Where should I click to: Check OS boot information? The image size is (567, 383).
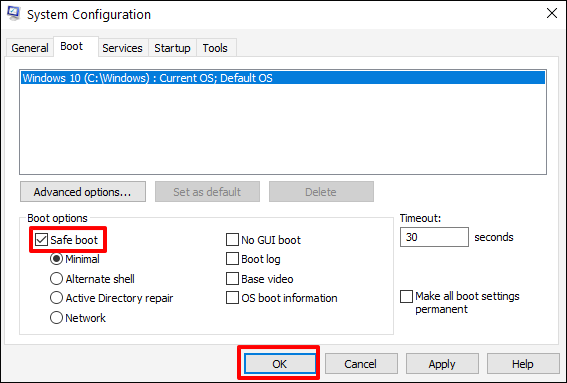tap(232, 298)
